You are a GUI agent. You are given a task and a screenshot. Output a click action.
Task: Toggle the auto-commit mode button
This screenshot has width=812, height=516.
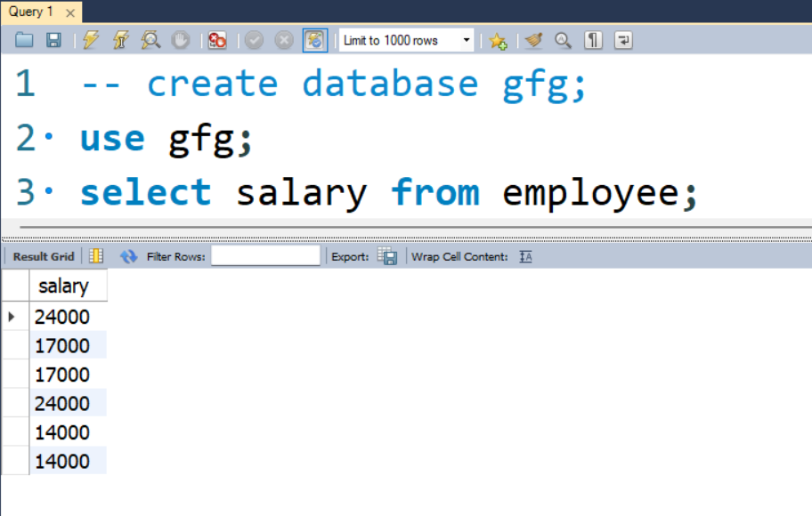click(x=315, y=40)
